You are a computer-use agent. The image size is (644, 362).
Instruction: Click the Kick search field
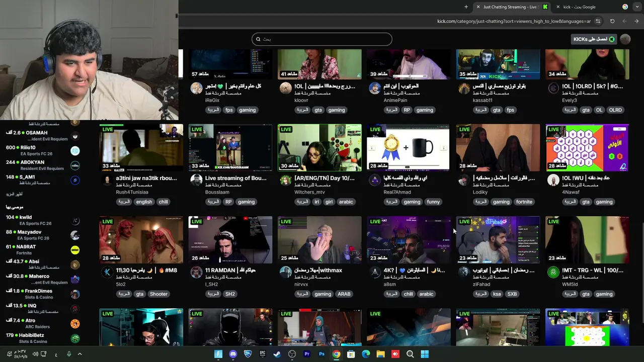coord(322,39)
